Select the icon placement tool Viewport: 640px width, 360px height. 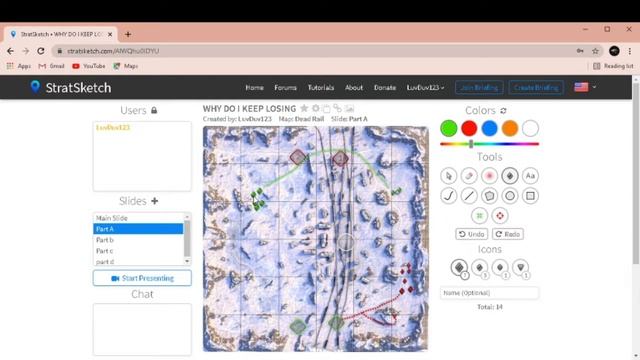[x=510, y=176]
